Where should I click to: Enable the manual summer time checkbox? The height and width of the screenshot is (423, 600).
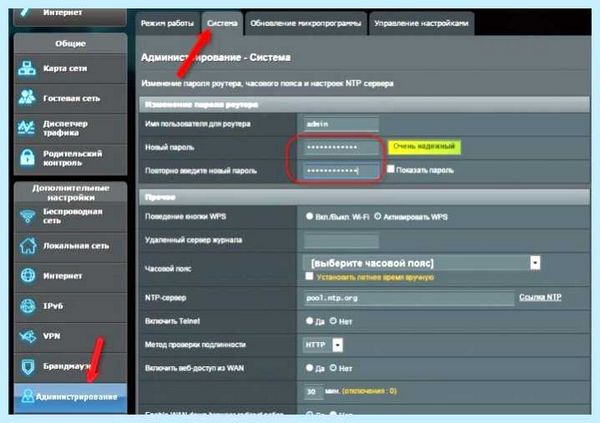[309, 276]
